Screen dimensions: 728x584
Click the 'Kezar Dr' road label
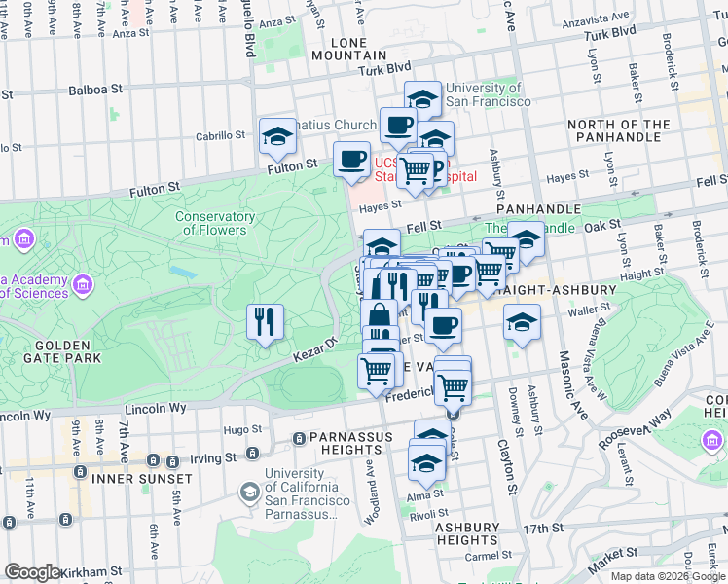(x=314, y=350)
